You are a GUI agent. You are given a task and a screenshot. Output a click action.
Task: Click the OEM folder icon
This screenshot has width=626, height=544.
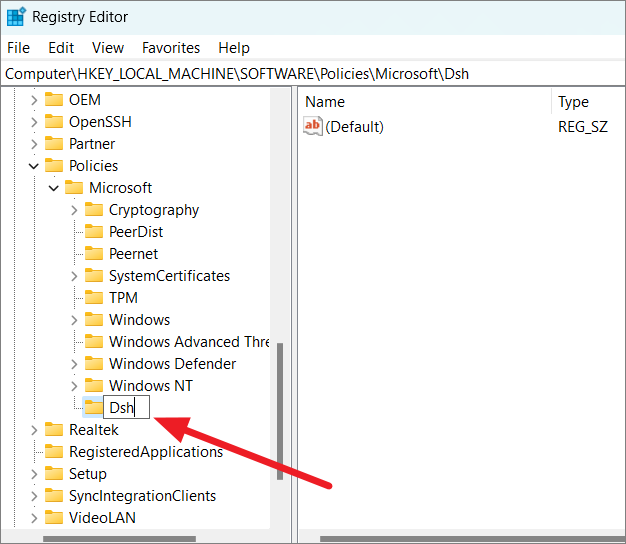pyautogui.click(x=54, y=99)
